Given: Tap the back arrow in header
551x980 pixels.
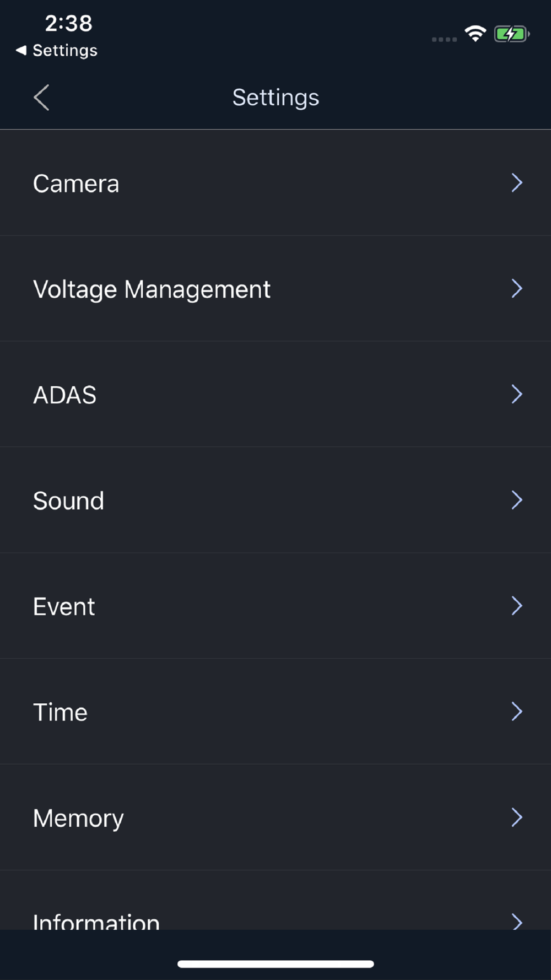Looking at the screenshot, I should 42,98.
